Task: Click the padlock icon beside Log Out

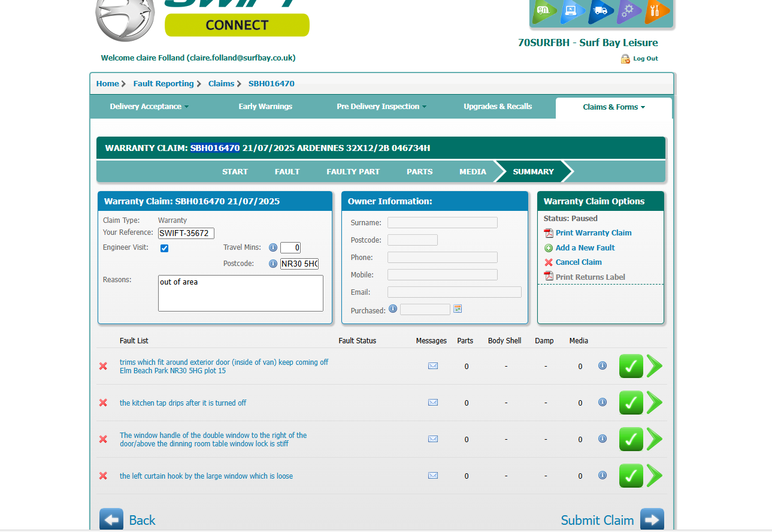Action: click(625, 59)
